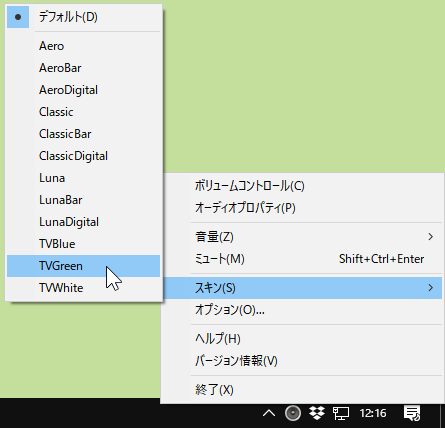Viewport: 445px width, 428px height.
Task: Choose the TVWhite skin
Action: tap(83, 288)
